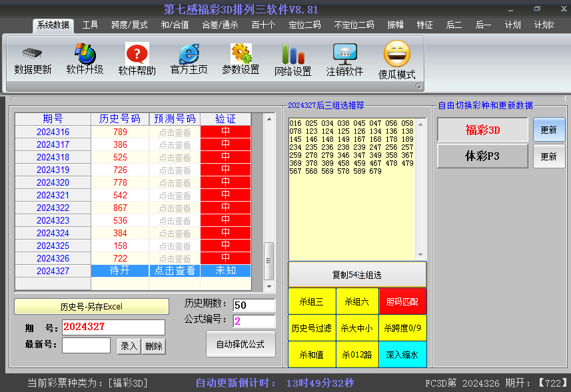Open the 计划 tab
The width and height of the screenshot is (571, 392).
(512, 25)
